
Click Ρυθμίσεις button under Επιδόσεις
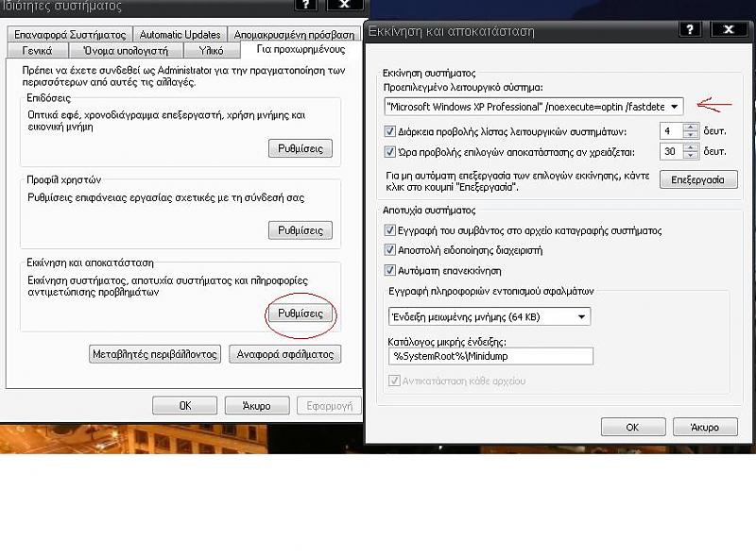click(301, 148)
